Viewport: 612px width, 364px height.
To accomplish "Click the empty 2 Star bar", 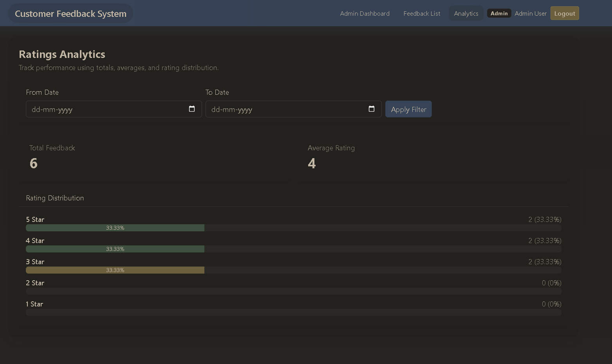I will click(293, 291).
